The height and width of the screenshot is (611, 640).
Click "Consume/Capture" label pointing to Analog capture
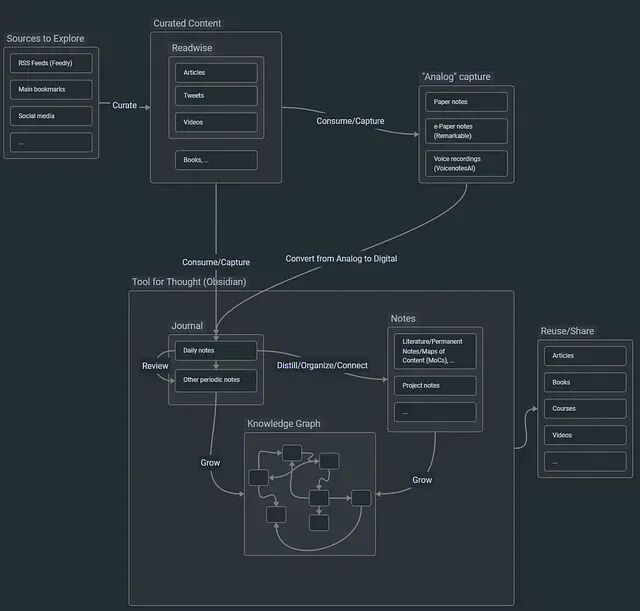[x=350, y=121]
